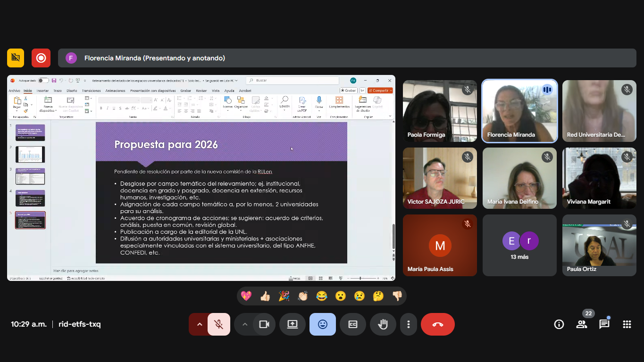Image resolution: width=644 pixels, height=362 pixels.
Task: Click the red recording indicator icon
Action: pos(41,58)
